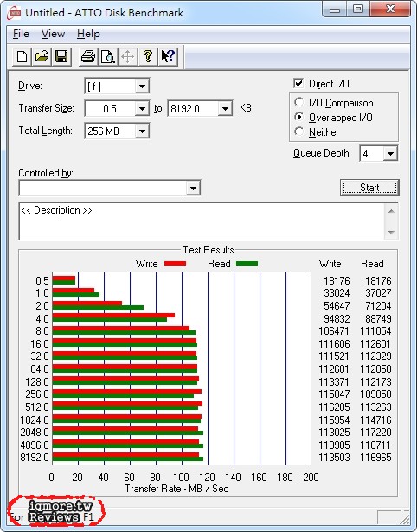Screen dimensions: 417x532
Task: Close the ATTO Disk Benchmark window
Action: [390, 10]
